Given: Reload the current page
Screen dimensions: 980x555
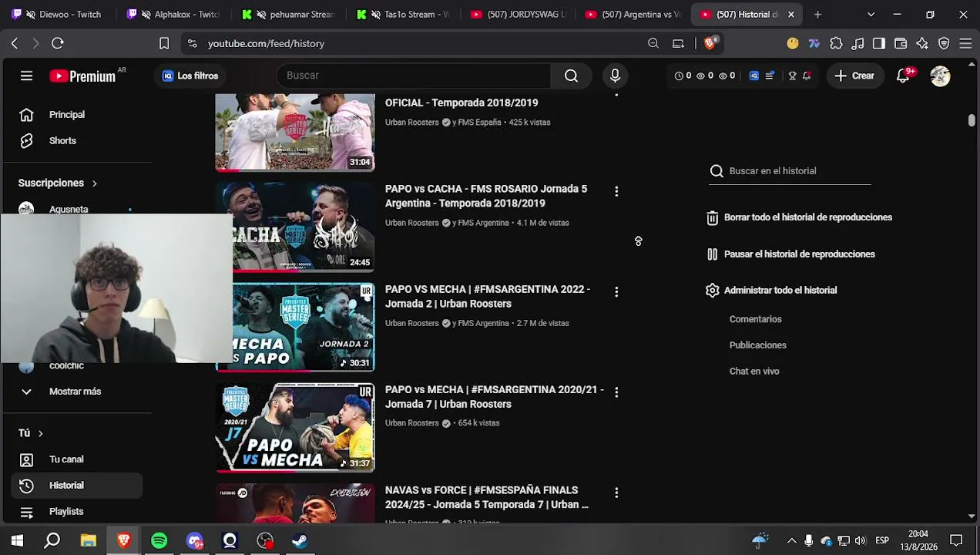Looking at the screenshot, I should pyautogui.click(x=57, y=43).
